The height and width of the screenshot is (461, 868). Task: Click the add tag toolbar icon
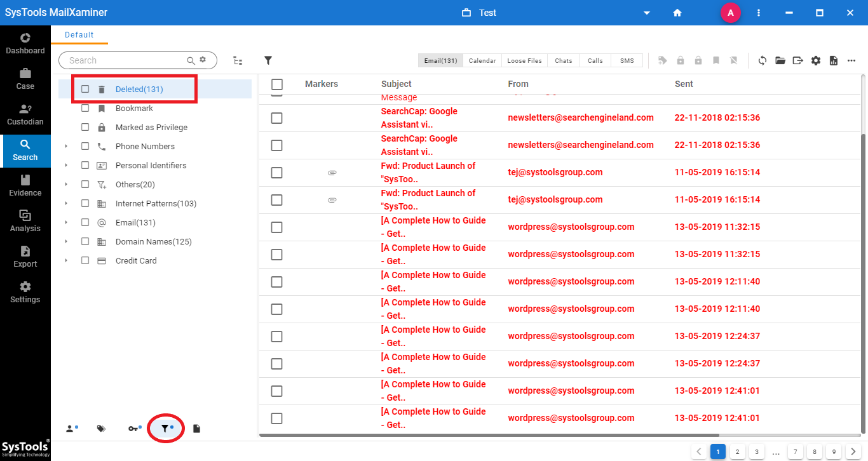[663, 60]
